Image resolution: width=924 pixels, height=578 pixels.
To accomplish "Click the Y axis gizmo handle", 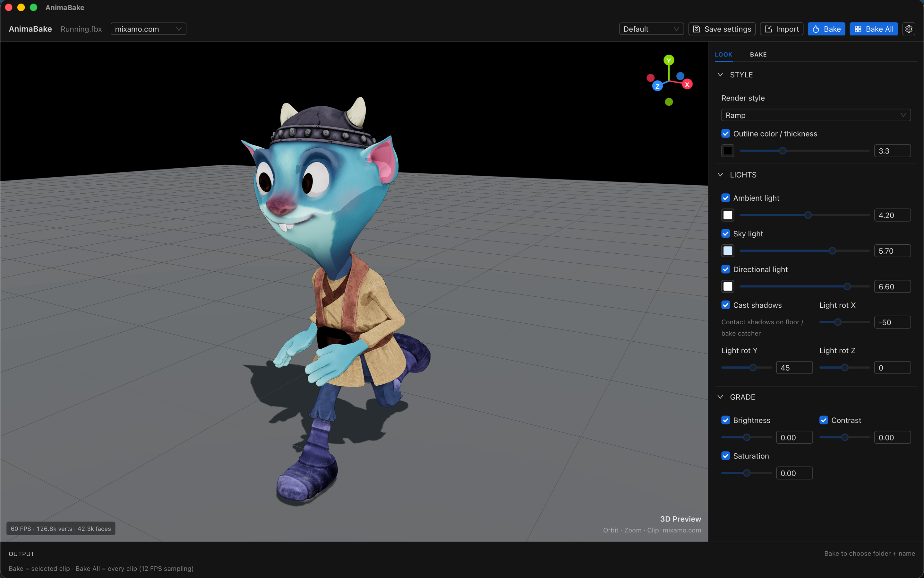I will tap(669, 60).
